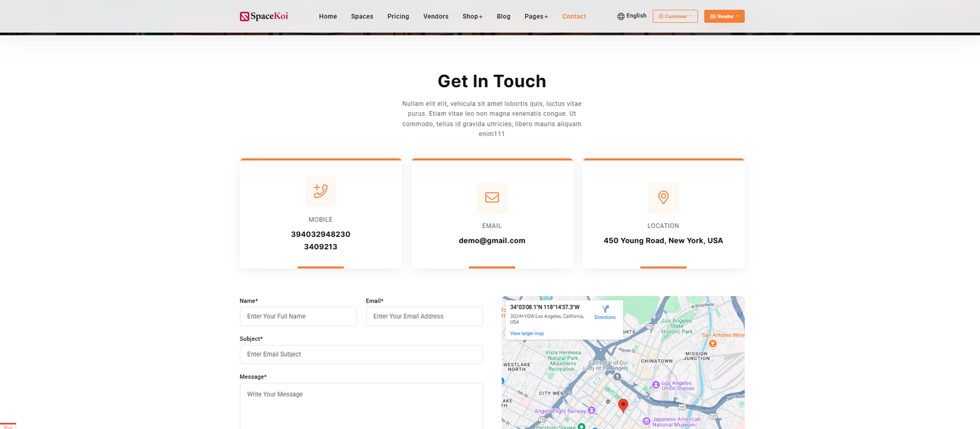
Task: Open the Vendors menu item
Action: (435, 17)
